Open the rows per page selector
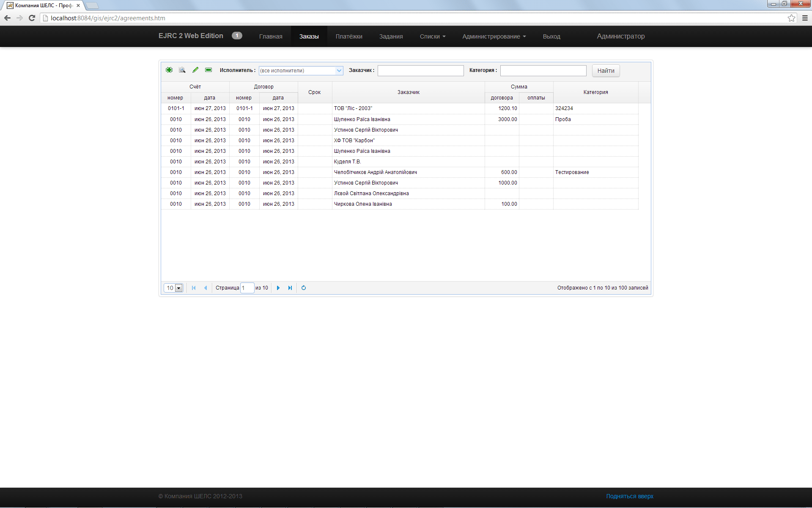The image size is (812, 508). pos(178,288)
